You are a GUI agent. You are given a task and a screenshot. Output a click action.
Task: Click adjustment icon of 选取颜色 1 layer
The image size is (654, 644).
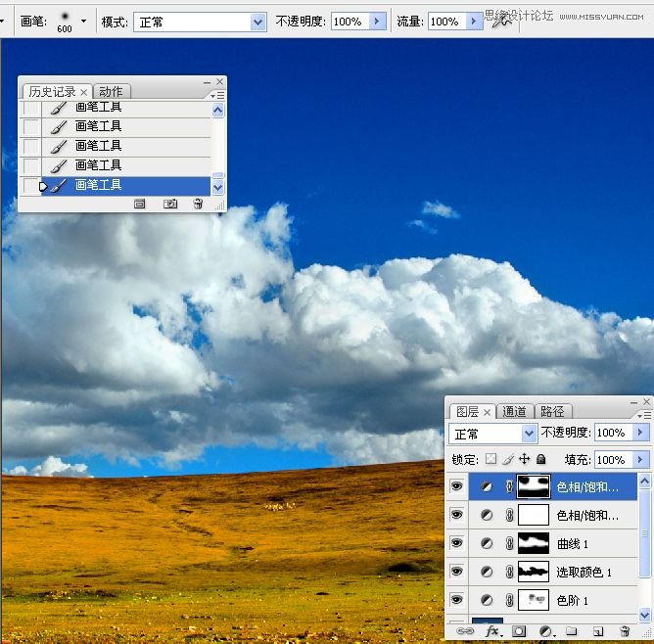coord(487,572)
